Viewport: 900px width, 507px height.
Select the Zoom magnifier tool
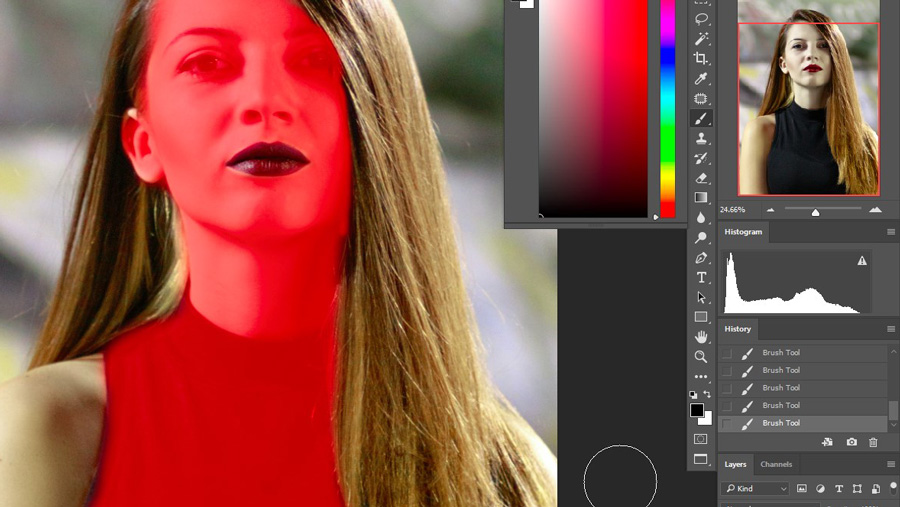(701, 357)
